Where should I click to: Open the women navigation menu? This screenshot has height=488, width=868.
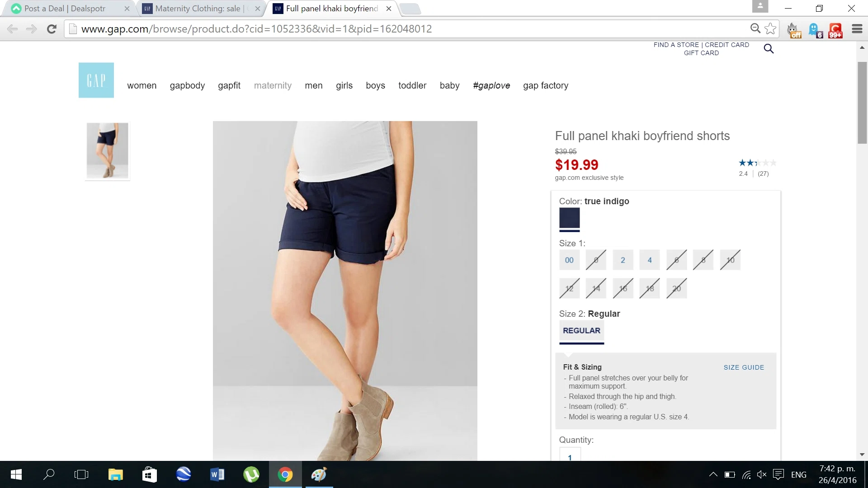pos(142,85)
